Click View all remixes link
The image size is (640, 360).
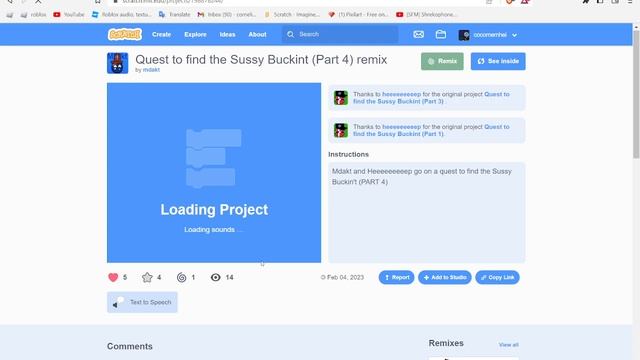[509, 345]
